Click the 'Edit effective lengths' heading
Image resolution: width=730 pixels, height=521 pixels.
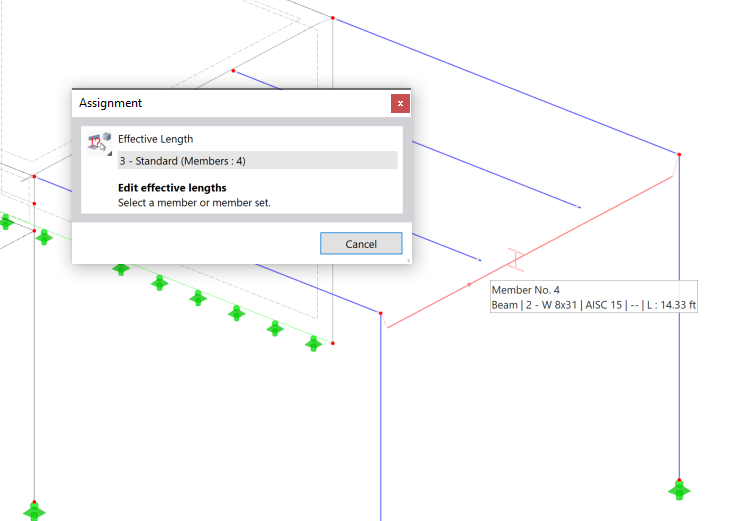pyautogui.click(x=172, y=188)
